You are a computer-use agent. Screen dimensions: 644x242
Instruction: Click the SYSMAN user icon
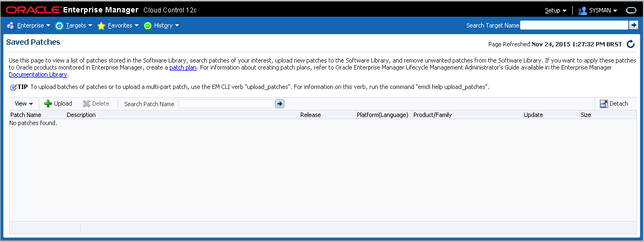[x=582, y=11]
